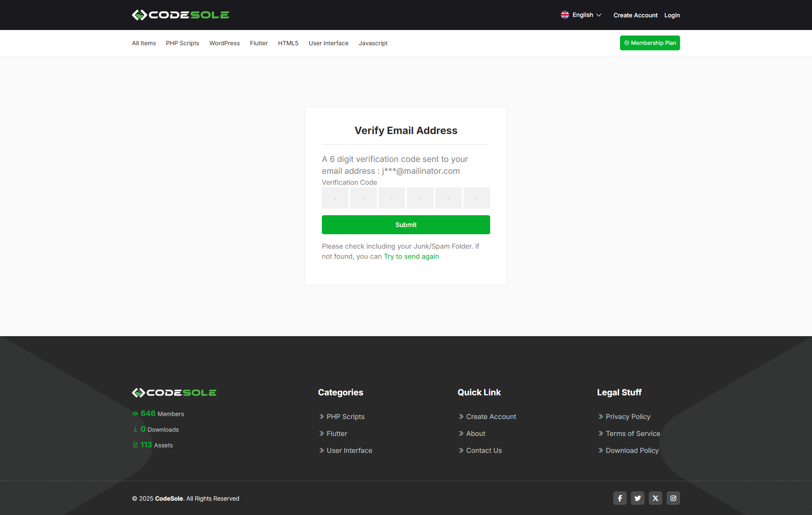Click the UK flag language icon
This screenshot has height=515, width=812.
[565, 15]
